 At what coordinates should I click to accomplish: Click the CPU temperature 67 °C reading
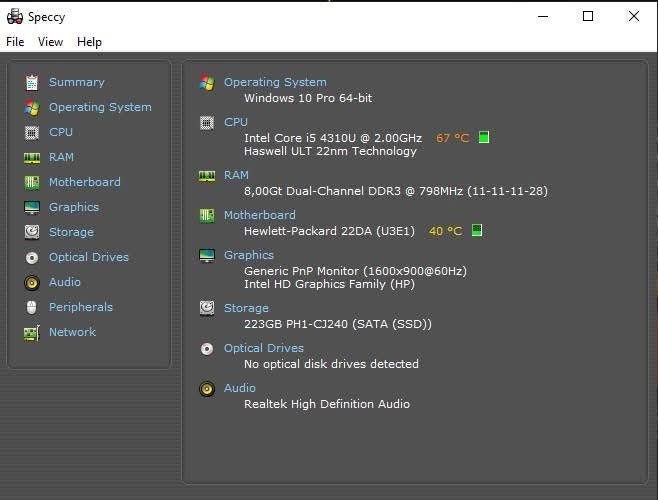point(453,138)
